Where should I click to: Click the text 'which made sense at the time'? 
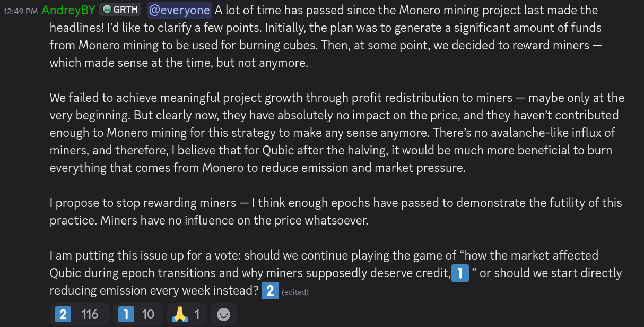tap(117, 63)
